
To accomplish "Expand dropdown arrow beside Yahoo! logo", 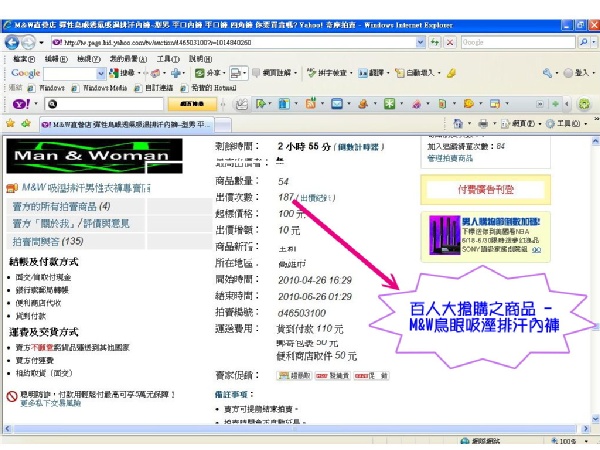I will [x=36, y=104].
